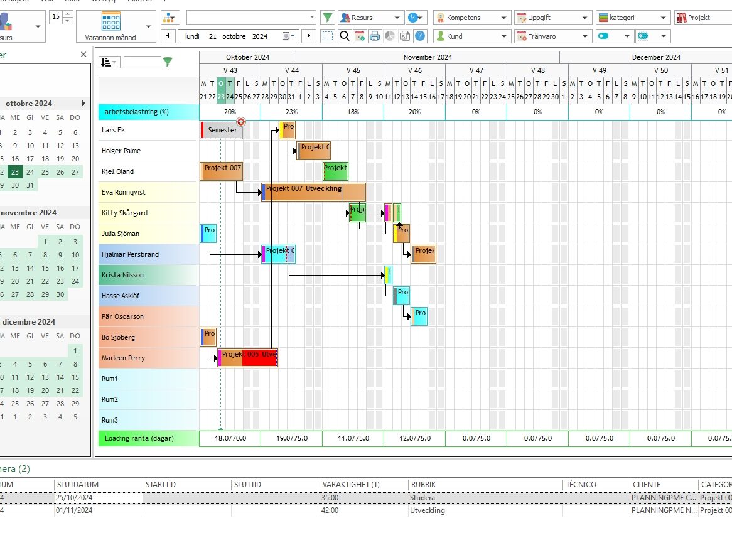The image size is (732, 560).
Task: Toggle the solid teal switch in toolbar
Action: coord(604,36)
